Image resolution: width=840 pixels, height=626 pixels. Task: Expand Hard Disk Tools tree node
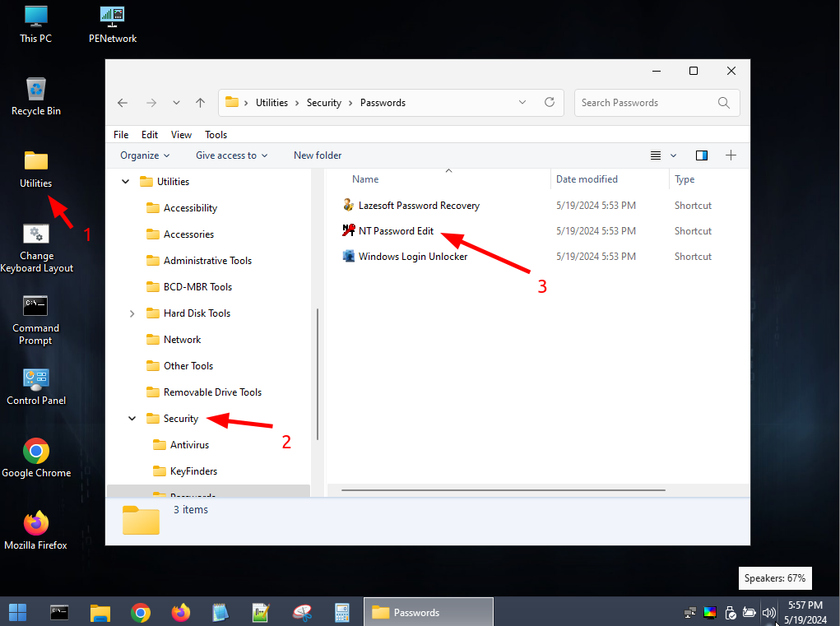point(132,313)
